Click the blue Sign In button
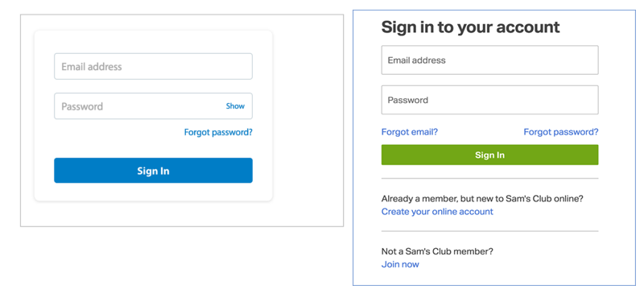Image resolution: width=644 pixels, height=298 pixels. coord(153,171)
